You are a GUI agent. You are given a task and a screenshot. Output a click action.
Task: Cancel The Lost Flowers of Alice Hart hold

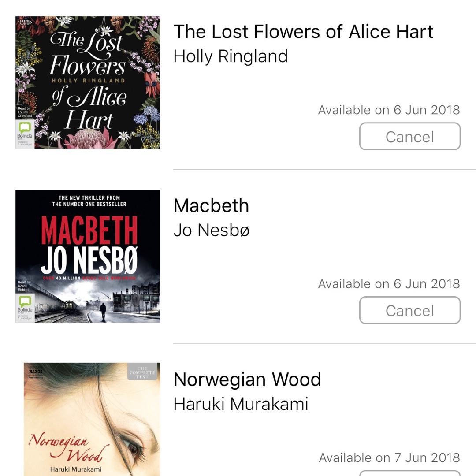tap(410, 136)
